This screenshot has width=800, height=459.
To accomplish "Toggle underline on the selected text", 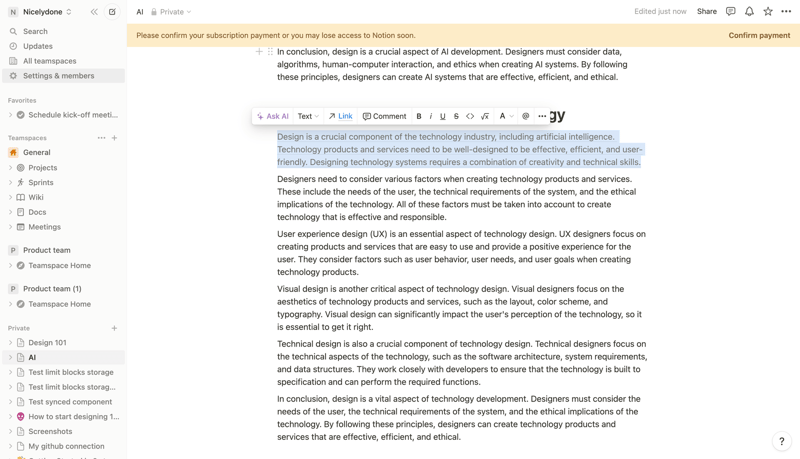I will (443, 116).
